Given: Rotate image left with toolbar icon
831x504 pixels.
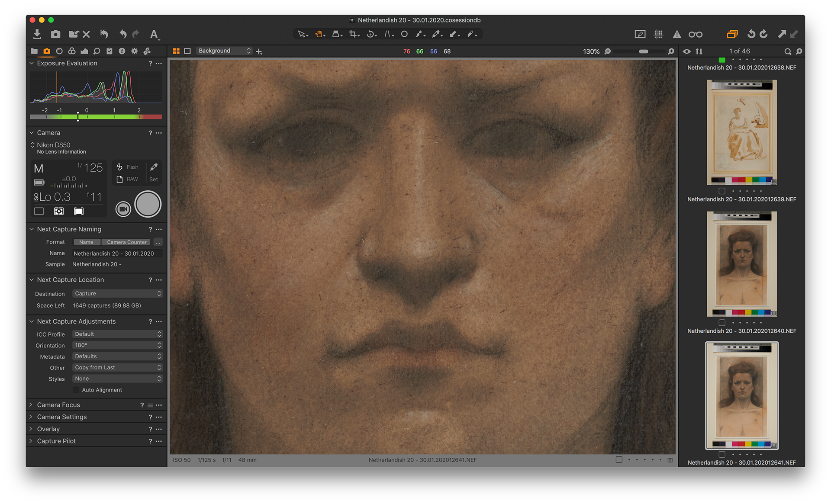Looking at the screenshot, I should click(x=751, y=34).
